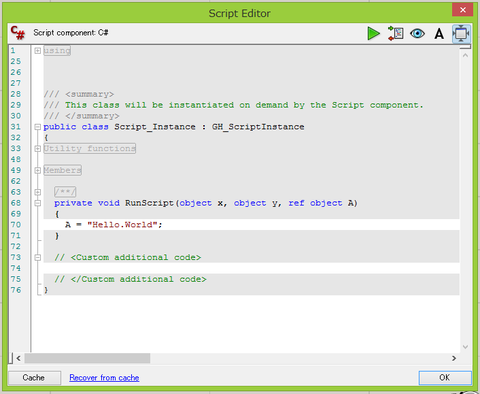Screen dimensions: 480x394
Task: Open the font settings 'A' icon
Action: (439, 34)
